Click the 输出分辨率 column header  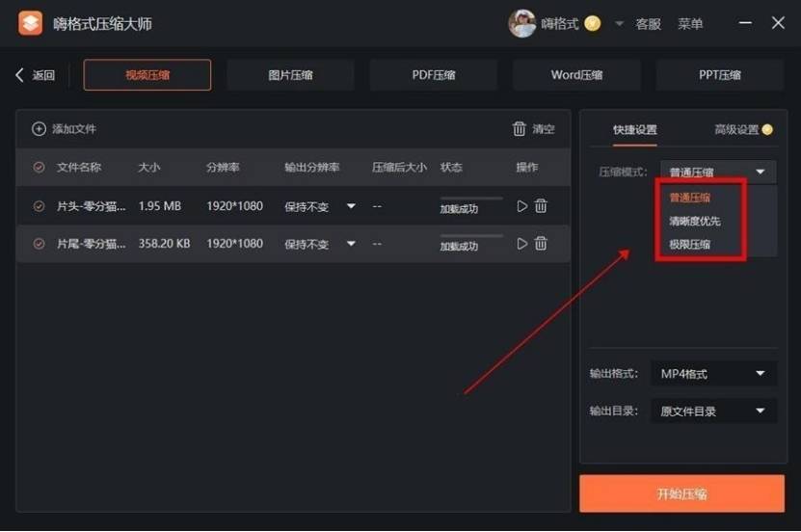(311, 167)
